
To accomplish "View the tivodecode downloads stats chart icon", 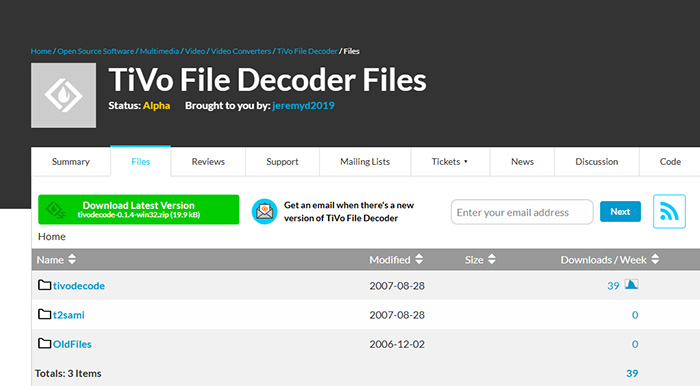I will [631, 284].
